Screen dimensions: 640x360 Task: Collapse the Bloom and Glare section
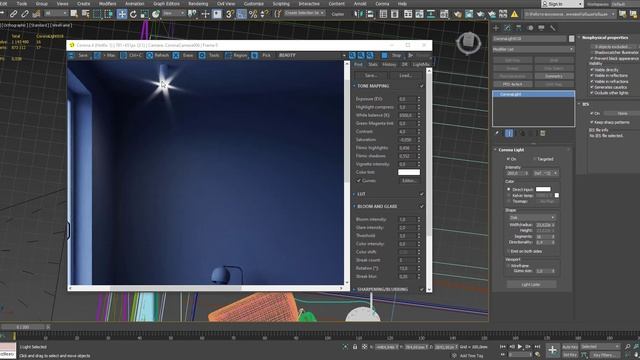coord(354,207)
